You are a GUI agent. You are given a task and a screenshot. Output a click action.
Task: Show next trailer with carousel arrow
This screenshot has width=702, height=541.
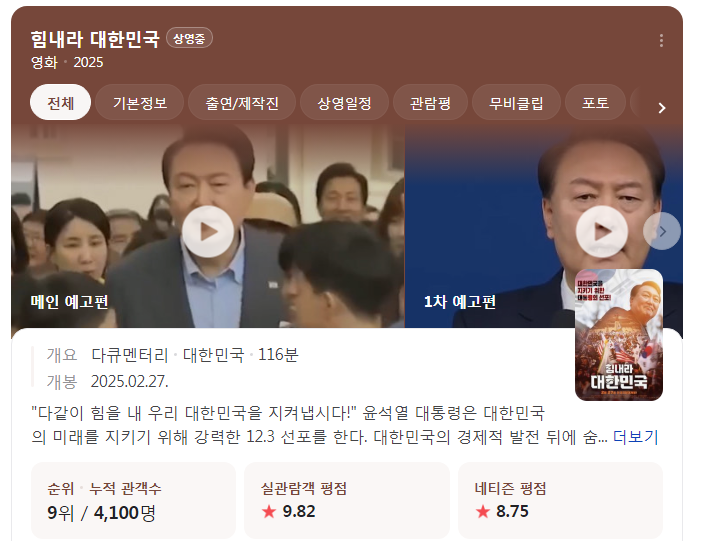[x=662, y=231]
